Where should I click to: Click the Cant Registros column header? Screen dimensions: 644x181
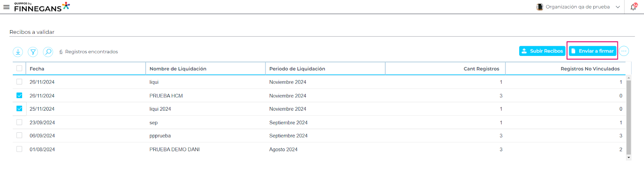click(481, 69)
